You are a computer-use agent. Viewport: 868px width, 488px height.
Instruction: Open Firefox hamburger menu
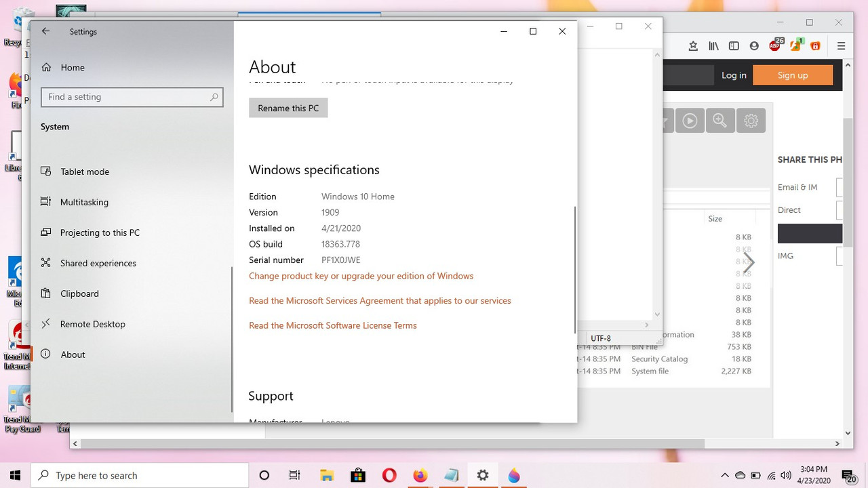842,46
